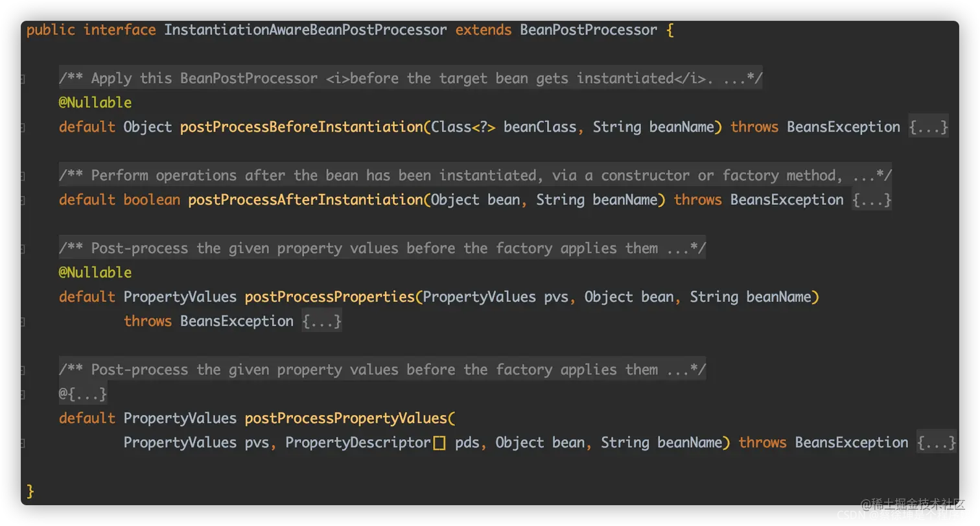Place cursor on the 'public' keyword
This screenshot has height=526, width=980.
click(x=51, y=30)
